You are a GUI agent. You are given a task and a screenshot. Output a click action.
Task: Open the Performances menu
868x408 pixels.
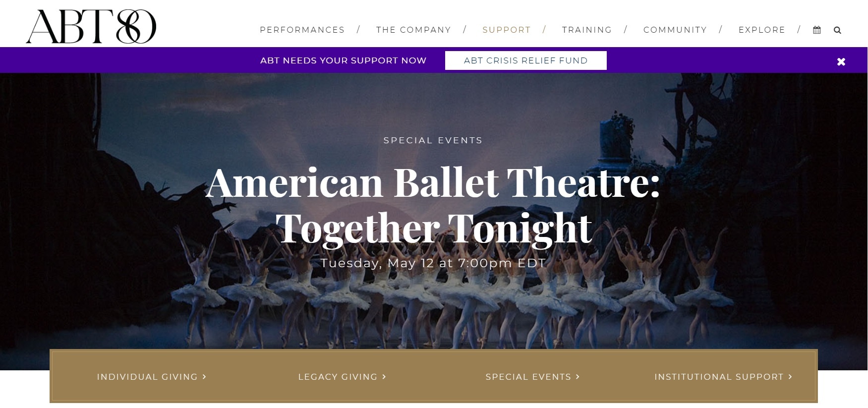click(302, 30)
